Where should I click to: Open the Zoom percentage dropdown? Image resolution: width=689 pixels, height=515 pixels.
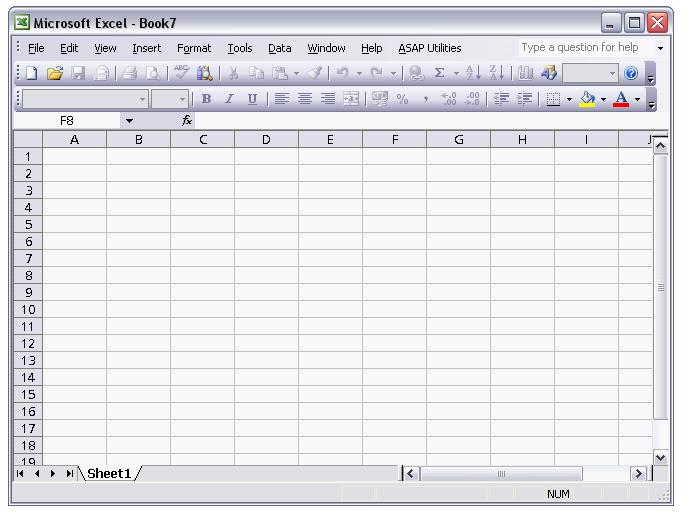(x=613, y=73)
